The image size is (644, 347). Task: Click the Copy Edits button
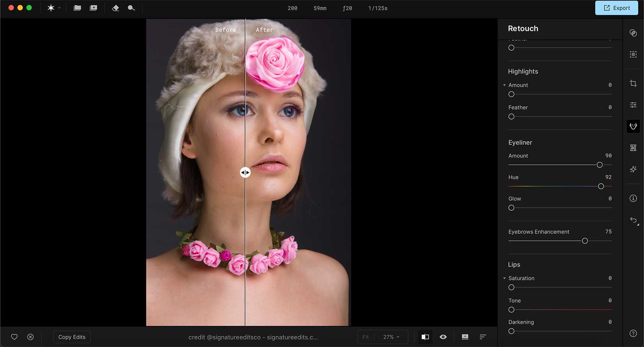click(72, 337)
